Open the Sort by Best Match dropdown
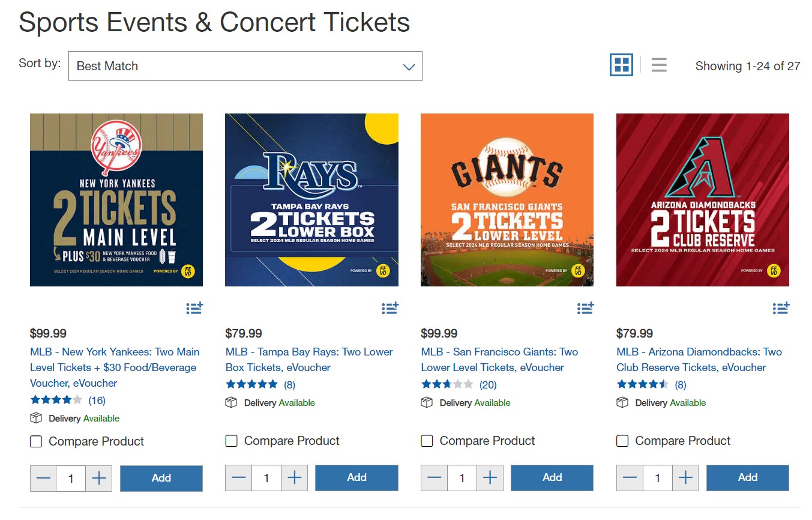 (245, 66)
